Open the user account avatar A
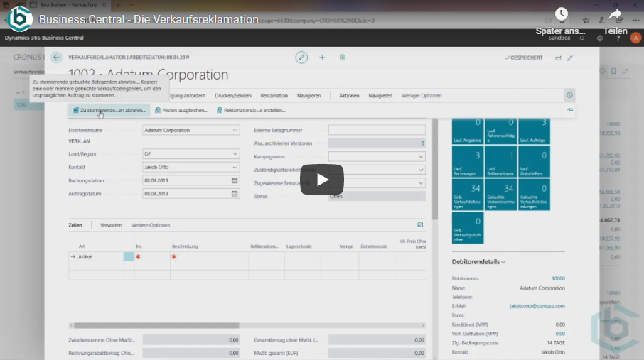The height and width of the screenshot is (360, 644). (635, 38)
